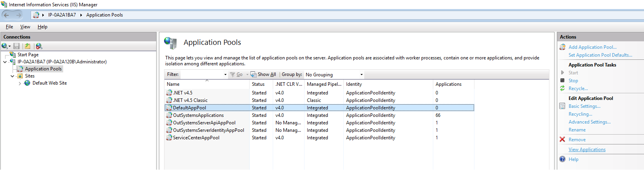Click the DefaultAppPool row icon

coord(169,107)
